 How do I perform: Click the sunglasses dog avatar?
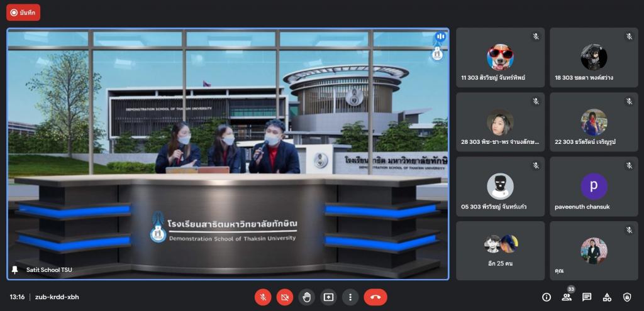point(500,57)
